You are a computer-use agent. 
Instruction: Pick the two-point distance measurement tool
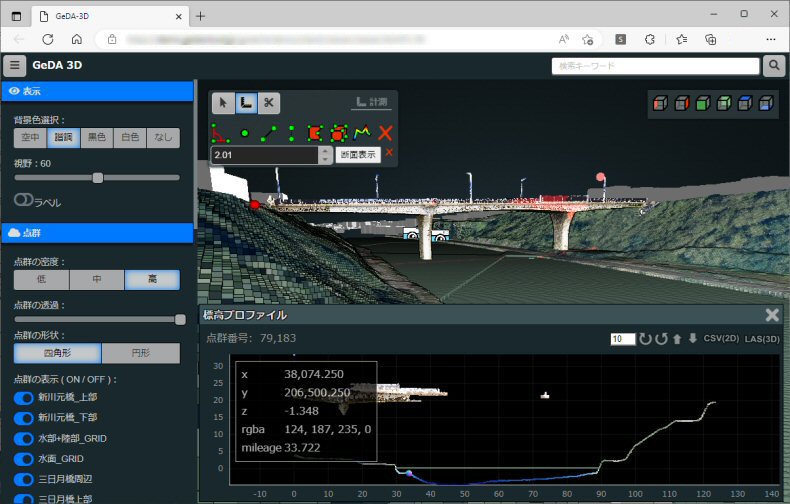268,132
